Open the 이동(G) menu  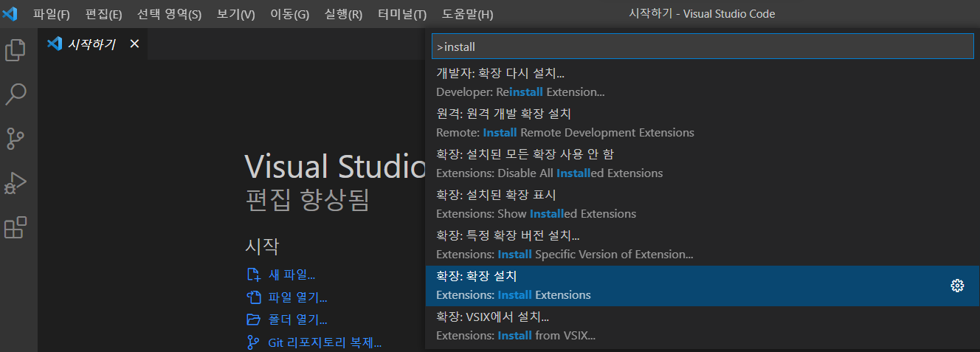click(x=289, y=14)
